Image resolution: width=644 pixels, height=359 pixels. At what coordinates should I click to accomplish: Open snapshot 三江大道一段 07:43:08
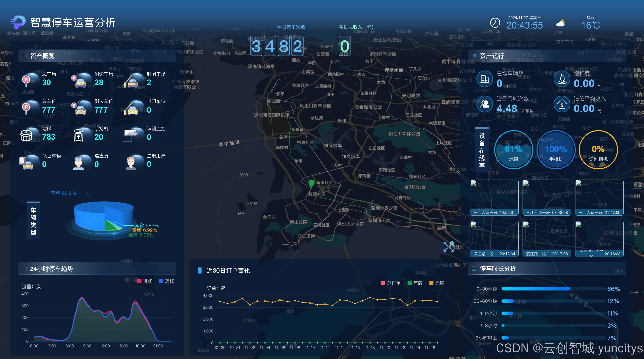tap(547, 197)
